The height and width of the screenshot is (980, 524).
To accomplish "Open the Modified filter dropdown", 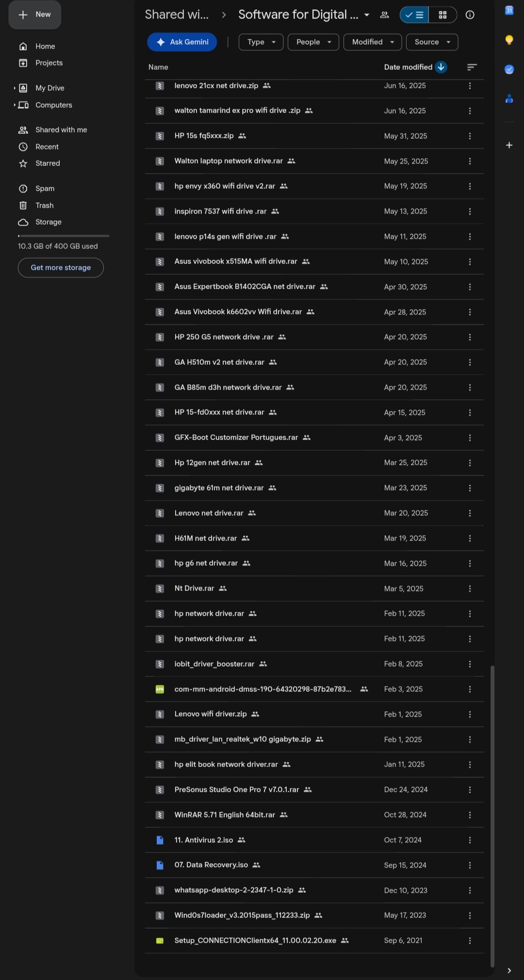I will click(x=373, y=42).
